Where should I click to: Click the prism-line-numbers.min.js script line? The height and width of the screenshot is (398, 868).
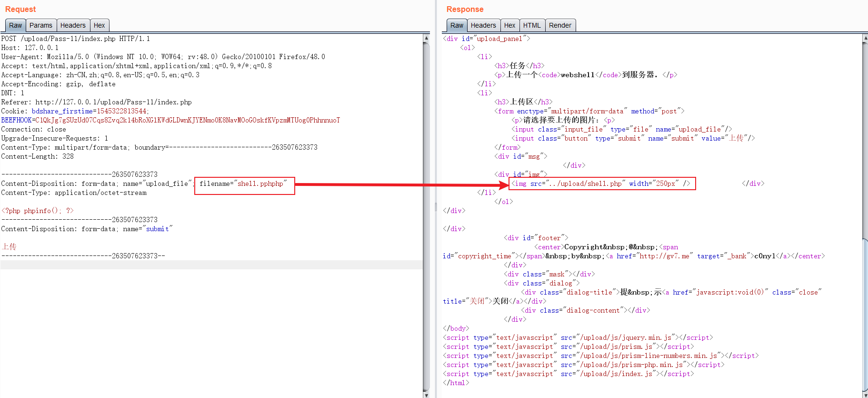click(x=601, y=356)
